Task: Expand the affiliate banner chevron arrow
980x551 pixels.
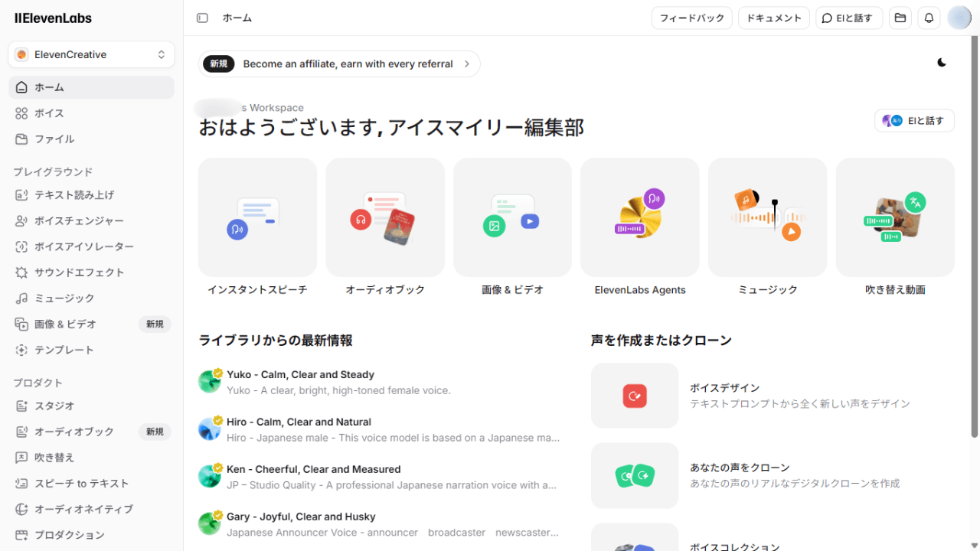Action: point(466,64)
